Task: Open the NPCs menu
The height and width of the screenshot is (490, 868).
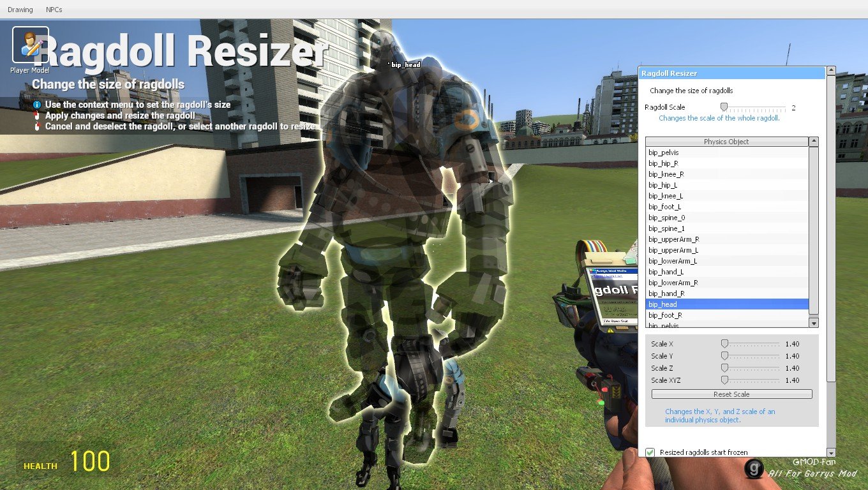Action: [x=54, y=10]
